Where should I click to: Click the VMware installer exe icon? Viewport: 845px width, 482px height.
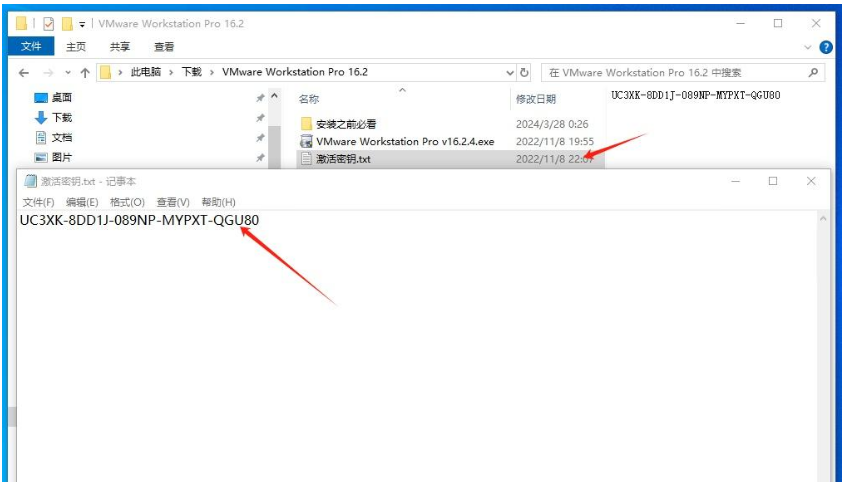click(x=306, y=142)
